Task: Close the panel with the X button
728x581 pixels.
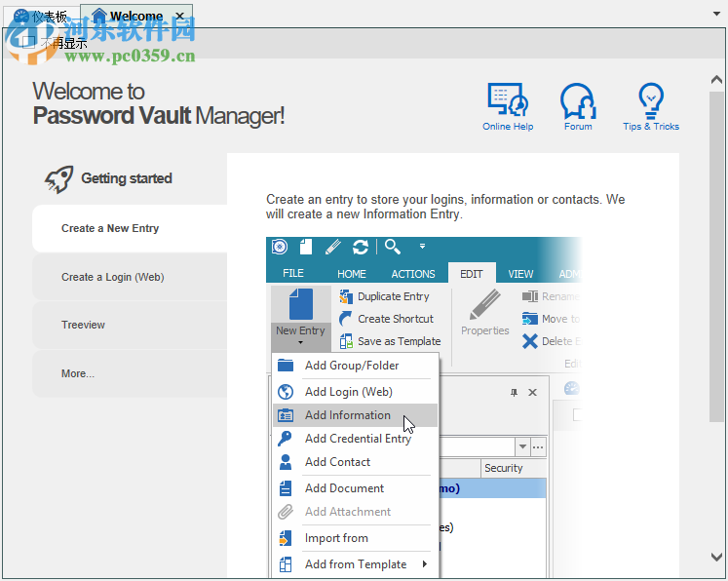Action: point(532,393)
